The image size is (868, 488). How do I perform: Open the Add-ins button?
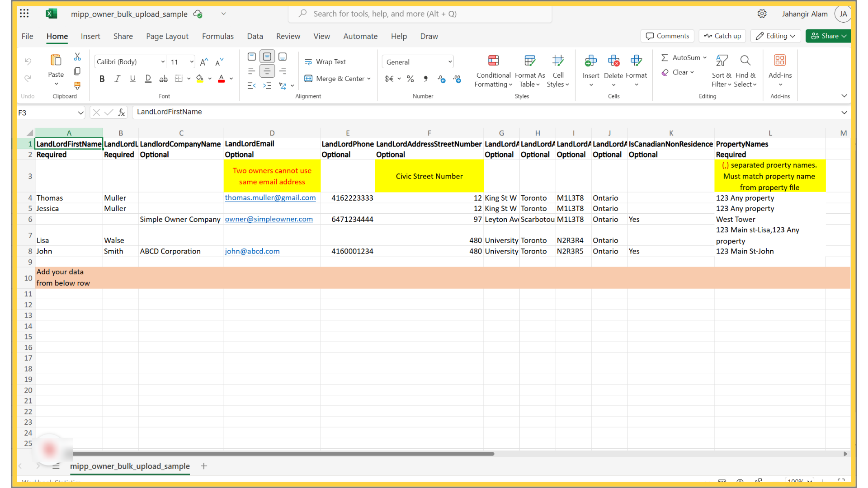780,71
